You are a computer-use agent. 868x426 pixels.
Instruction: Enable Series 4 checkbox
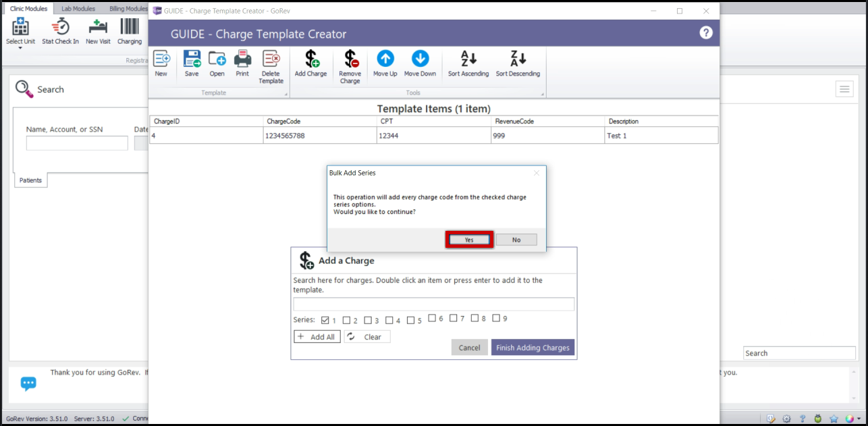click(389, 320)
